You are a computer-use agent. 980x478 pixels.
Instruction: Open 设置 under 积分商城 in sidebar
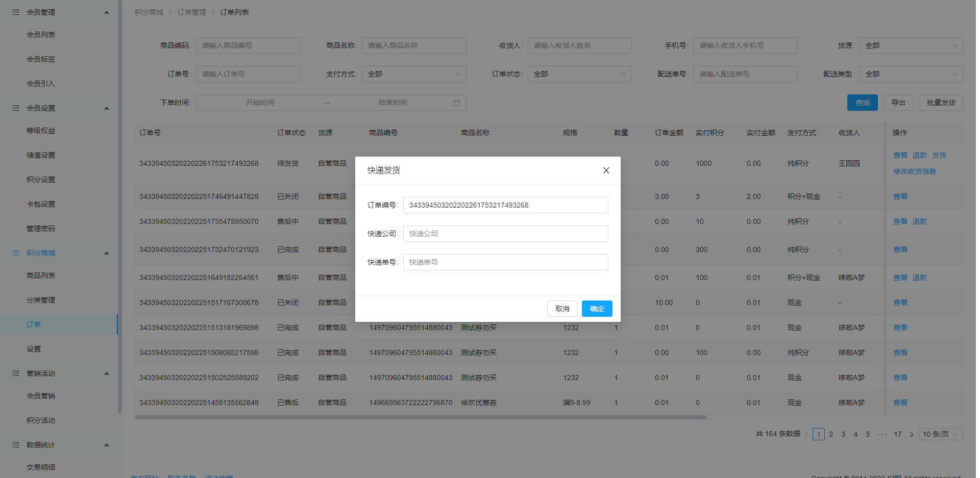pos(34,349)
